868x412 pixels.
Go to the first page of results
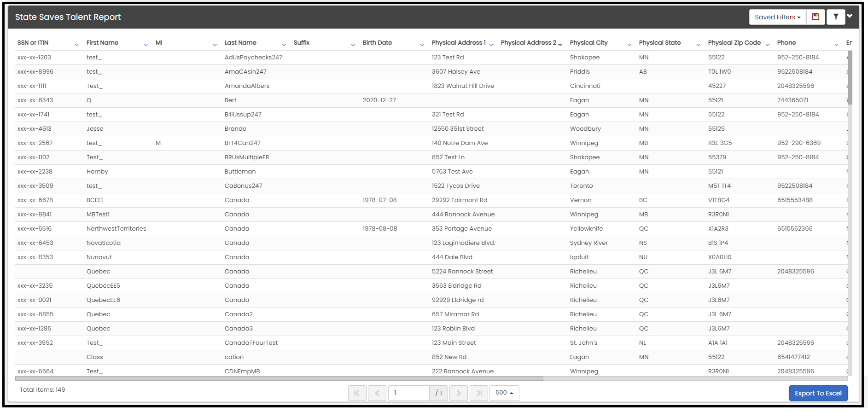(x=357, y=393)
